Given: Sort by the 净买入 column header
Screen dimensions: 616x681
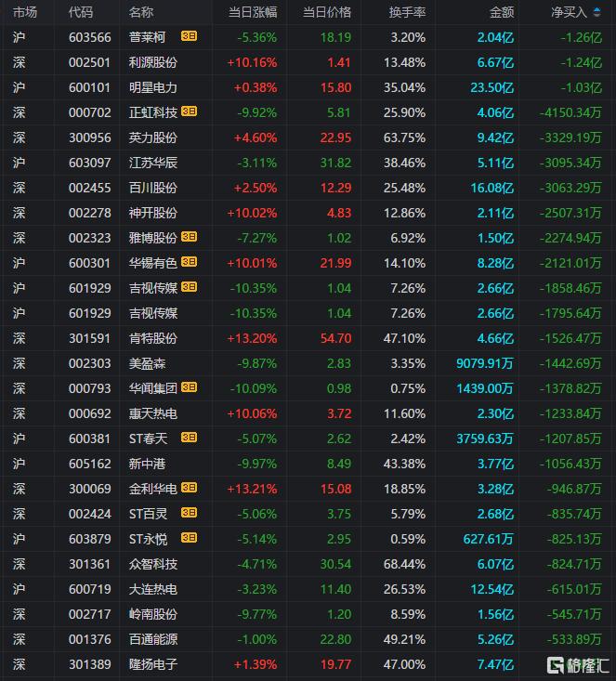Looking at the screenshot, I should (x=569, y=12).
